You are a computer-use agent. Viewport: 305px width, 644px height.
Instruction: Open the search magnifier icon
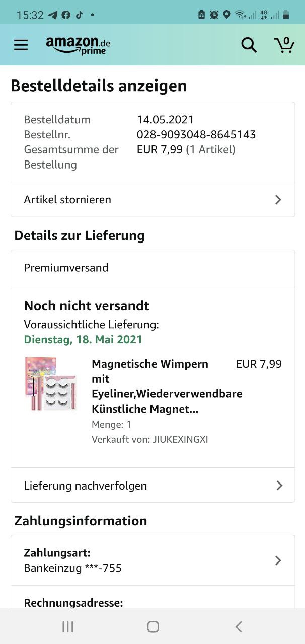tap(249, 45)
